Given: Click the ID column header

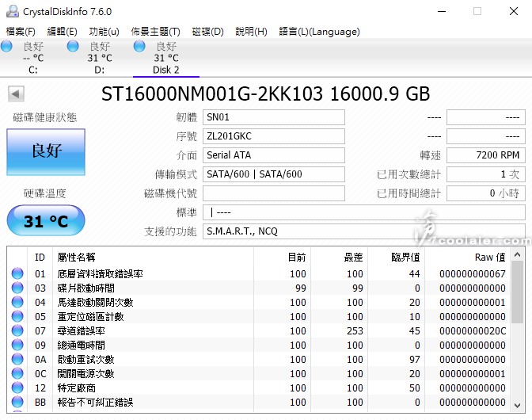Looking at the screenshot, I should 40,257.
